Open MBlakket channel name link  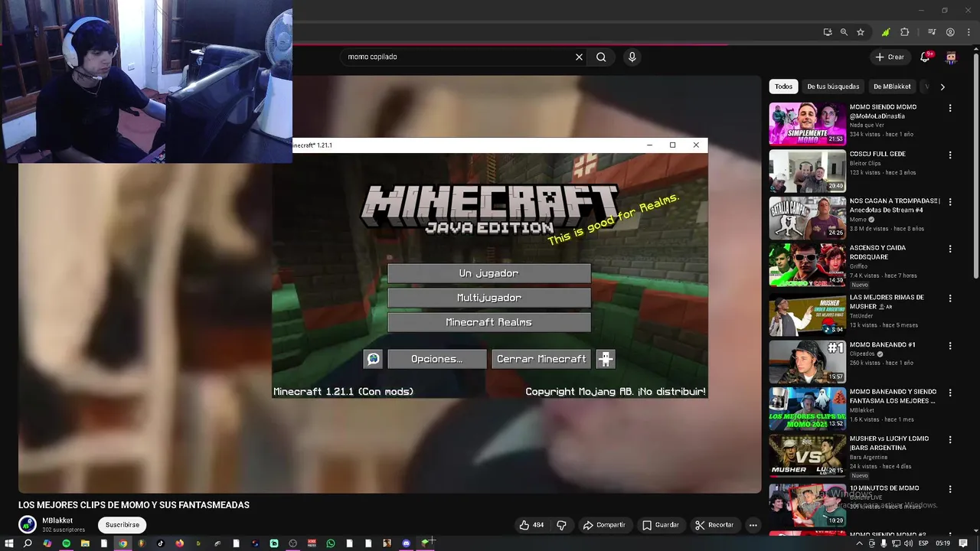point(57,520)
